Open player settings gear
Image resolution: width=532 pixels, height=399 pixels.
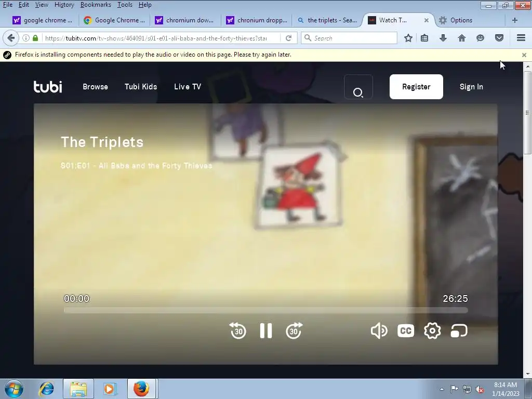(x=432, y=330)
